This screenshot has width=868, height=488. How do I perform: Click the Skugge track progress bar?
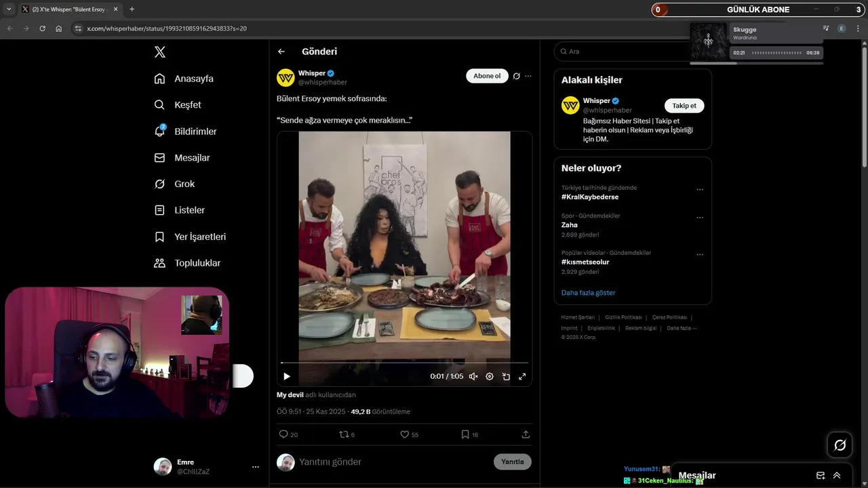pos(776,53)
